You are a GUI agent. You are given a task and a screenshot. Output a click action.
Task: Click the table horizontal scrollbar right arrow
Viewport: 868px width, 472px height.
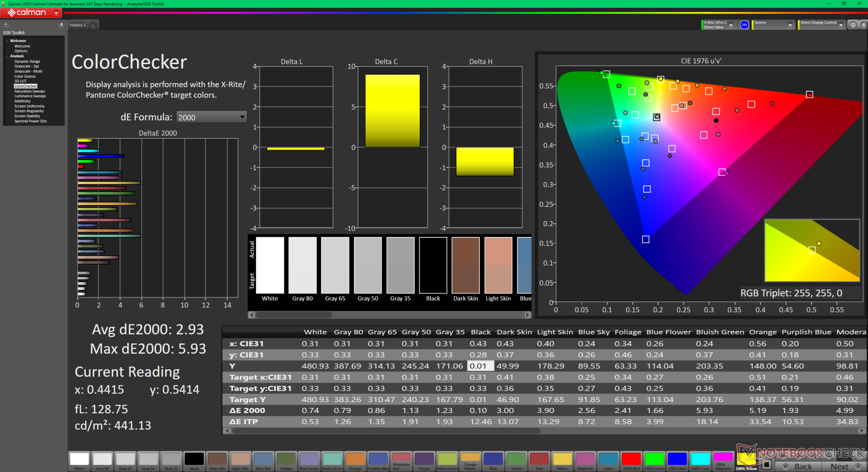click(x=862, y=431)
